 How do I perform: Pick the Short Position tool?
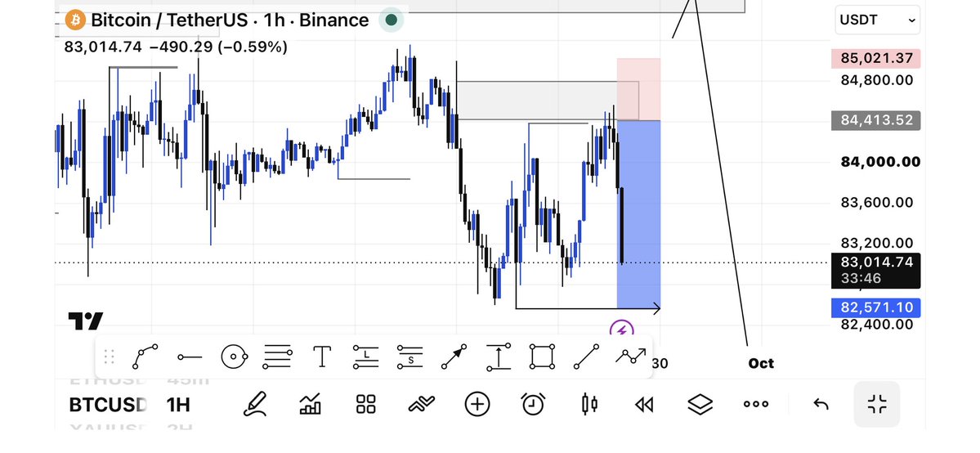[410, 357]
